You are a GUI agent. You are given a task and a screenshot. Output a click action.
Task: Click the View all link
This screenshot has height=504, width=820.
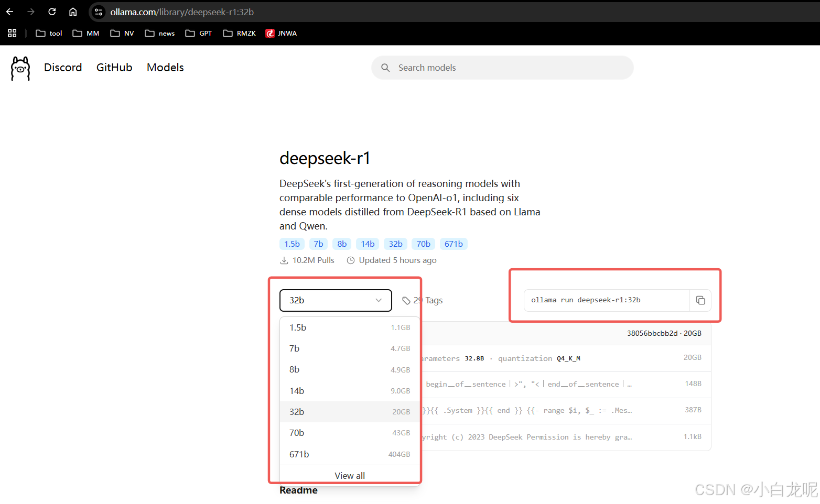(x=349, y=475)
